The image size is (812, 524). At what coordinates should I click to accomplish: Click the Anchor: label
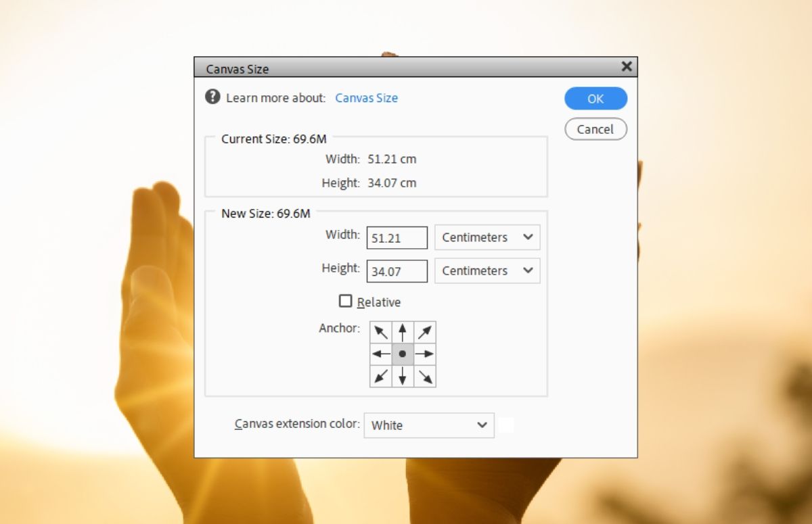click(340, 329)
